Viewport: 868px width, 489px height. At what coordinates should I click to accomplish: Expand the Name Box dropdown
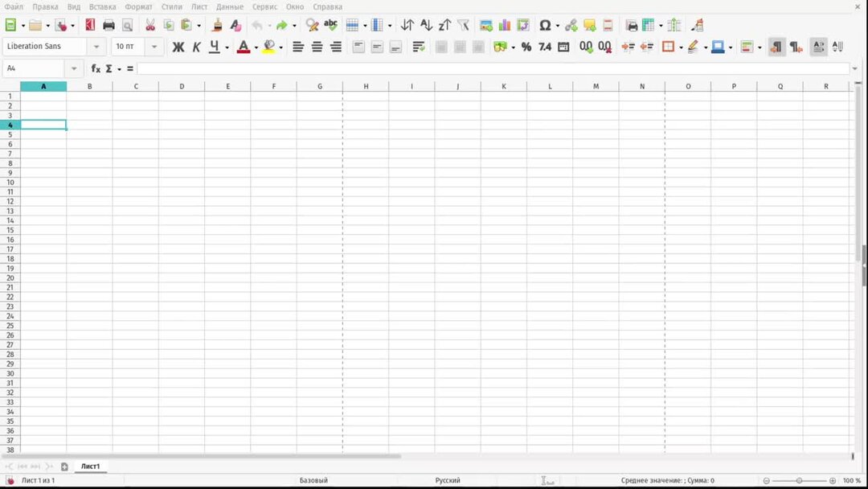click(x=74, y=68)
